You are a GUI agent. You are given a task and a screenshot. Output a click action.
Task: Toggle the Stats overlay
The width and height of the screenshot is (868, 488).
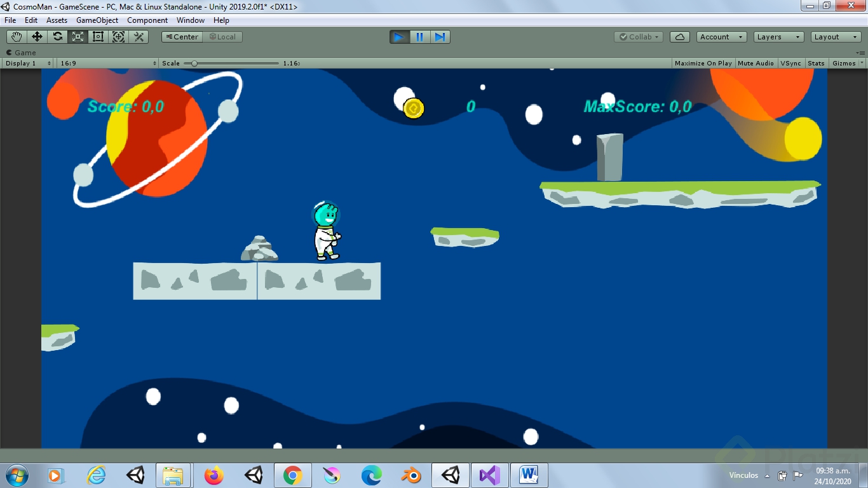pos(817,63)
